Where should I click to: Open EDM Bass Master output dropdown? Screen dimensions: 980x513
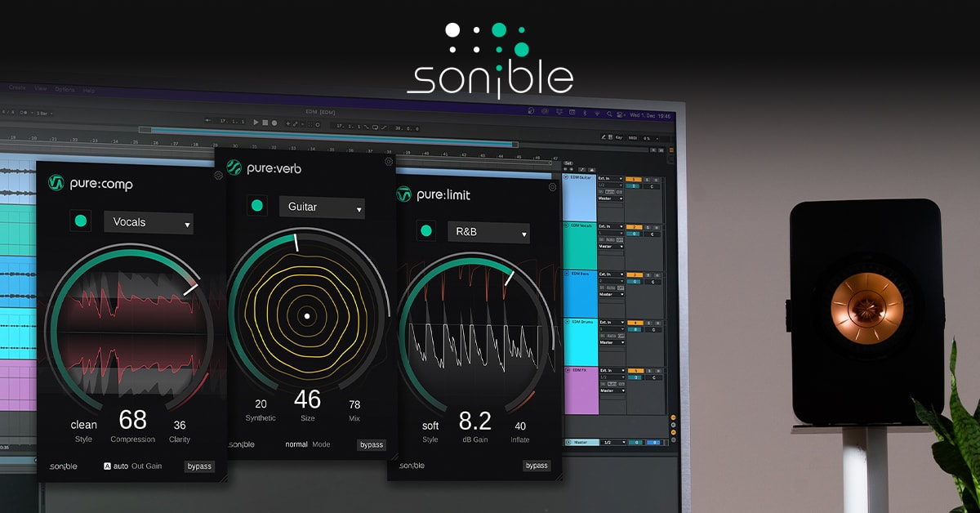click(x=611, y=294)
